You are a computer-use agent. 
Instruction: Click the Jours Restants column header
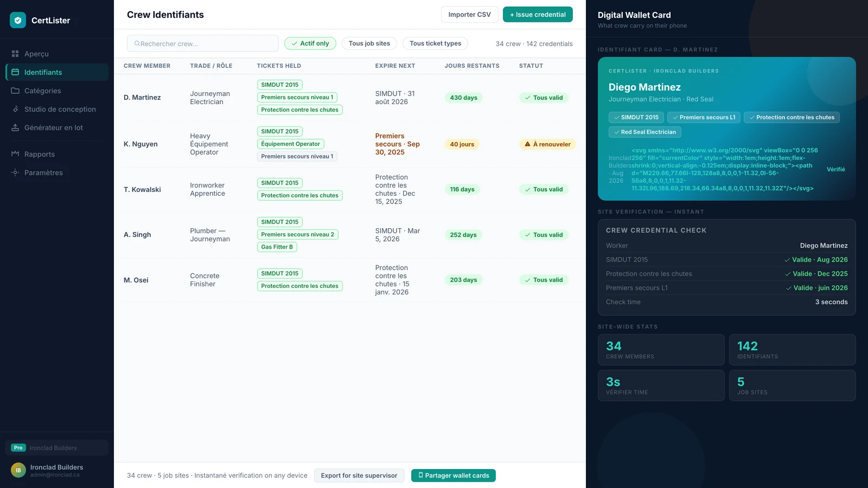[472, 66]
